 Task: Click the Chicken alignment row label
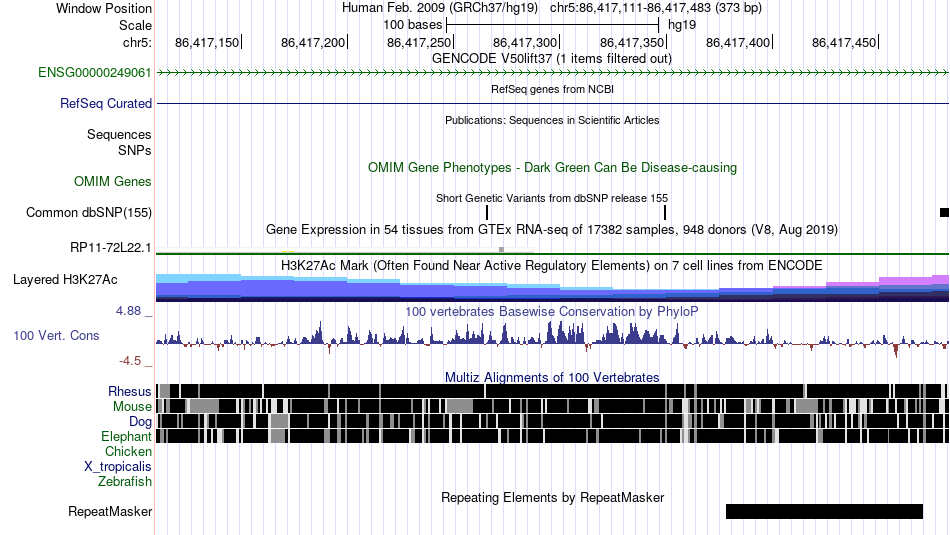(128, 451)
